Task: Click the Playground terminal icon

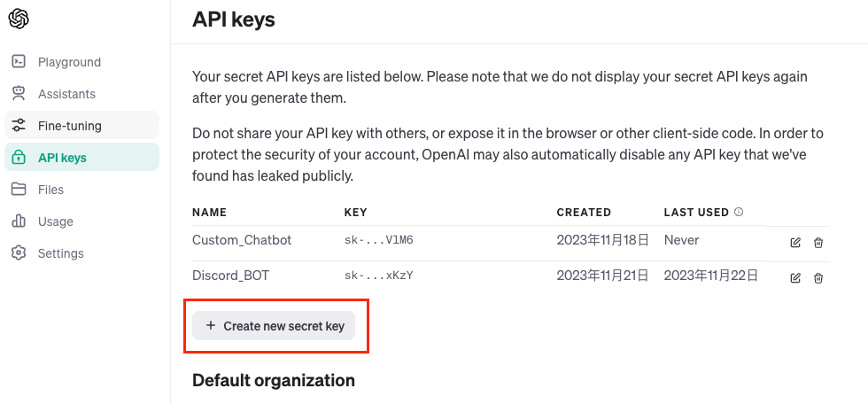Action: 19,62
